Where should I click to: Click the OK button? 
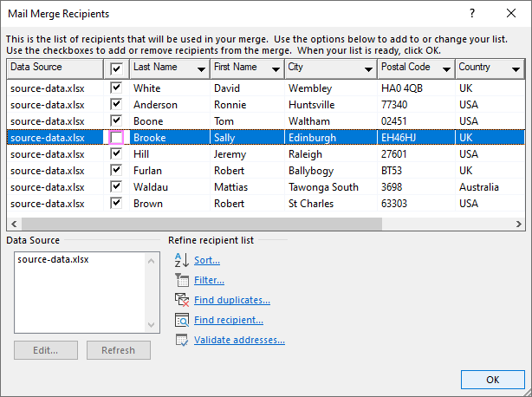pos(493,380)
